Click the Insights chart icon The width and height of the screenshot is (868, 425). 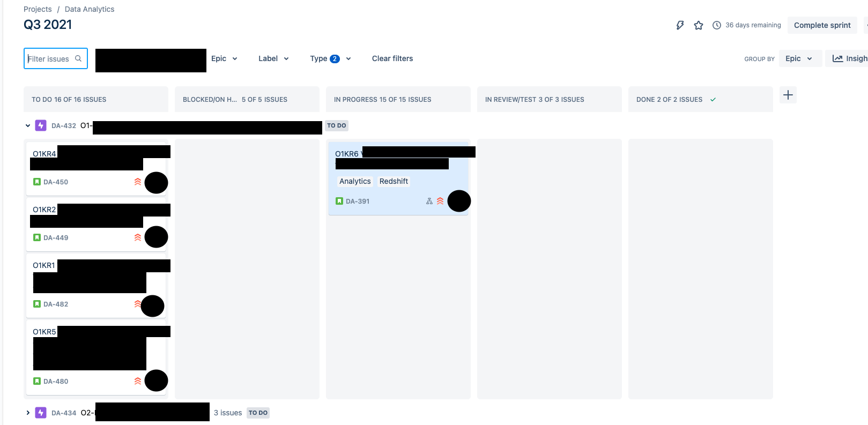(837, 58)
